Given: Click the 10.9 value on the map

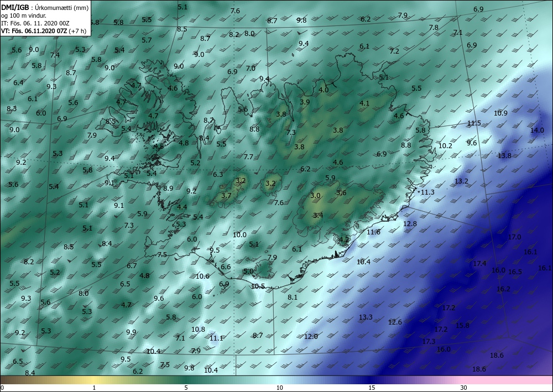Looking at the screenshot, I should (x=500, y=113).
